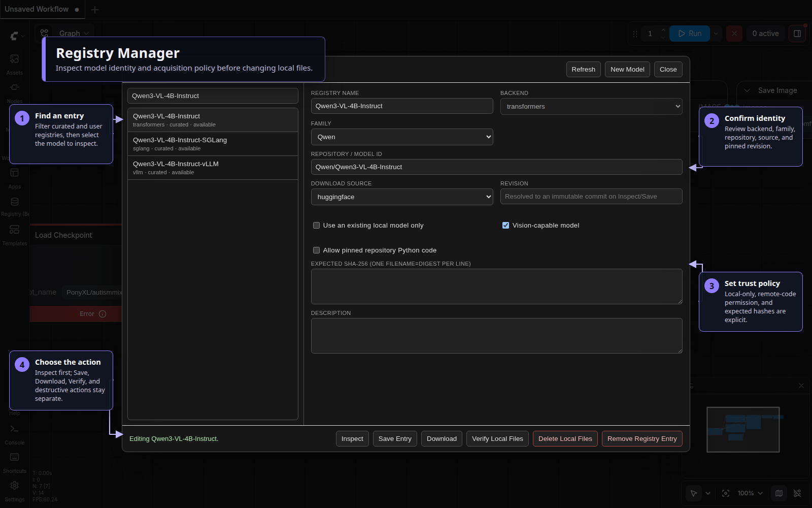The width and height of the screenshot is (812, 508).
Task: Open the Download Source huggingface dropdown
Action: click(402, 197)
